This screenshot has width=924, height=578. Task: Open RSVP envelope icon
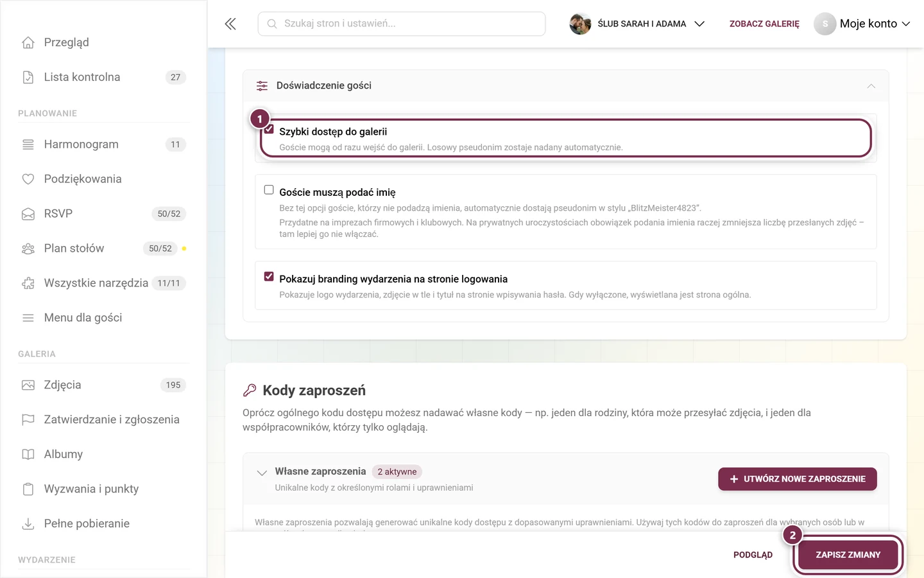tap(28, 214)
